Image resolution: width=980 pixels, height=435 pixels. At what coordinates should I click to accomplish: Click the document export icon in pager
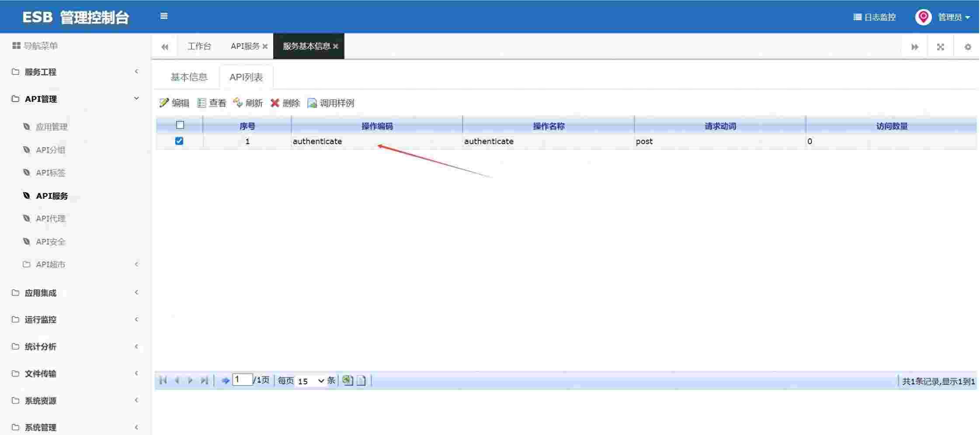click(x=361, y=380)
